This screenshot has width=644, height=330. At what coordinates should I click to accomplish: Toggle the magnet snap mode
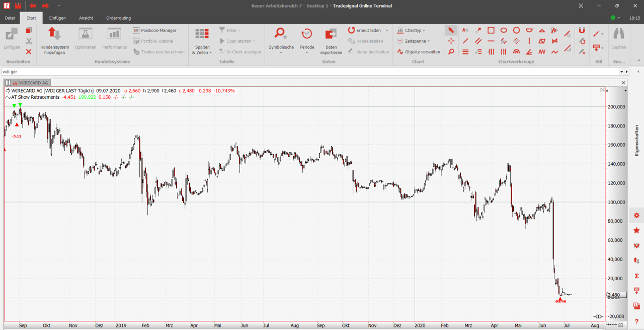[582, 30]
